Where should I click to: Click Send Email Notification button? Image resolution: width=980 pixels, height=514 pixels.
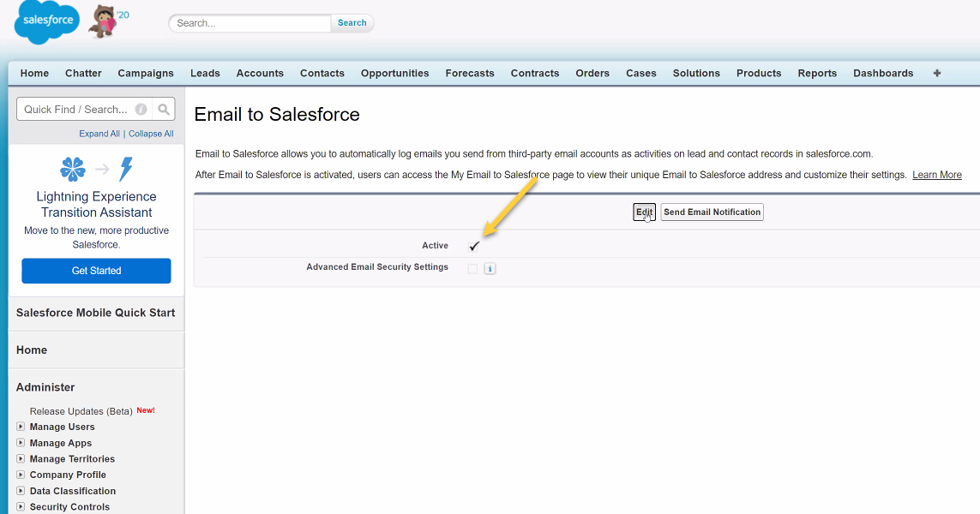712,212
